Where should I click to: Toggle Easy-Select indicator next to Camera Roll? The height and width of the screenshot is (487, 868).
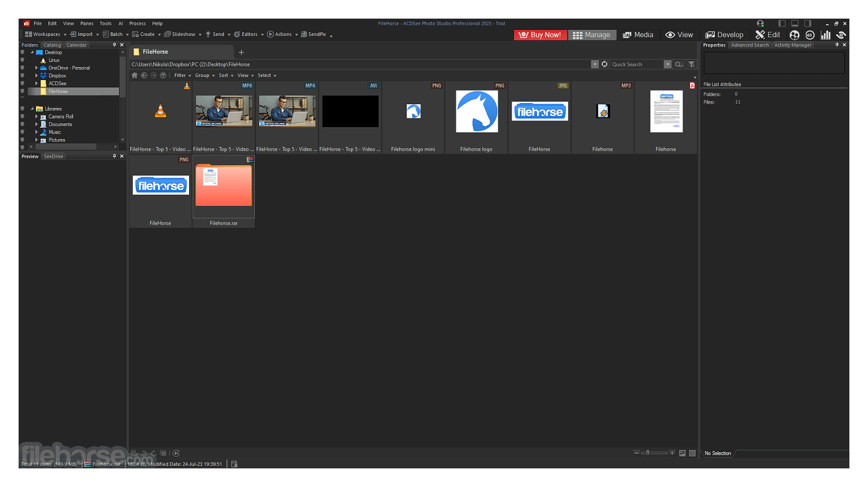coord(22,117)
